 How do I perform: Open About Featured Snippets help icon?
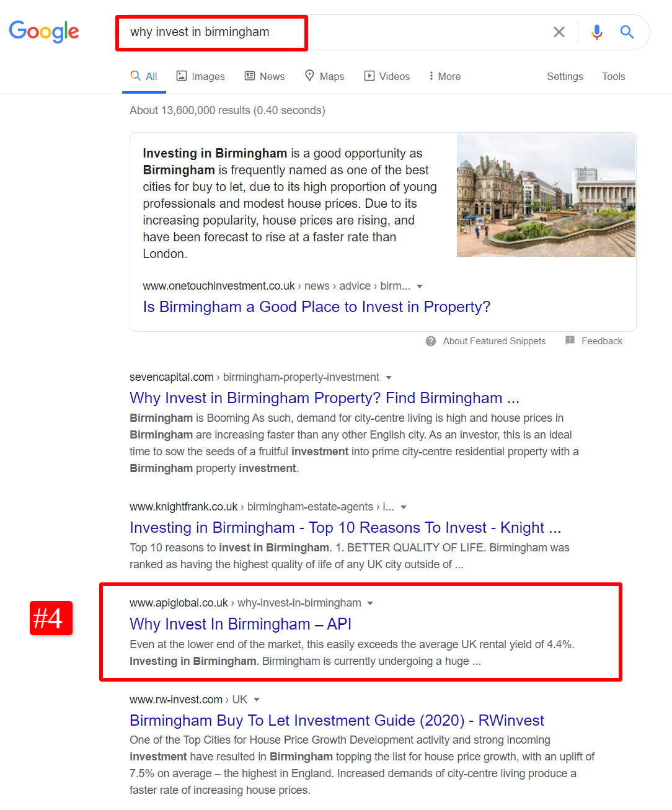coord(431,341)
